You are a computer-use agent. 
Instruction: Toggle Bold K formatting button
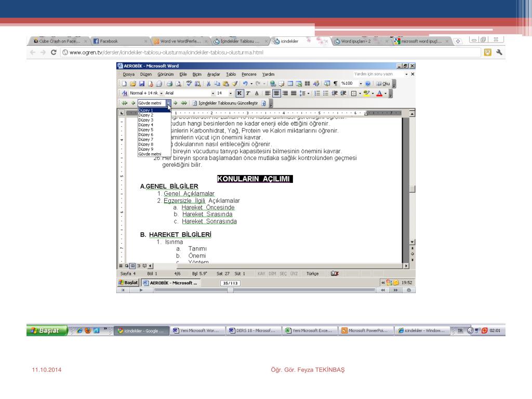(x=240, y=94)
